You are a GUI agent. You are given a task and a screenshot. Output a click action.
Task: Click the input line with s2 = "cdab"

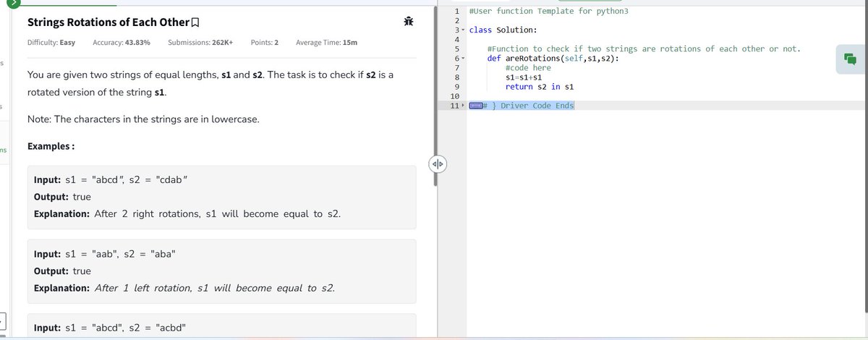[x=111, y=179]
